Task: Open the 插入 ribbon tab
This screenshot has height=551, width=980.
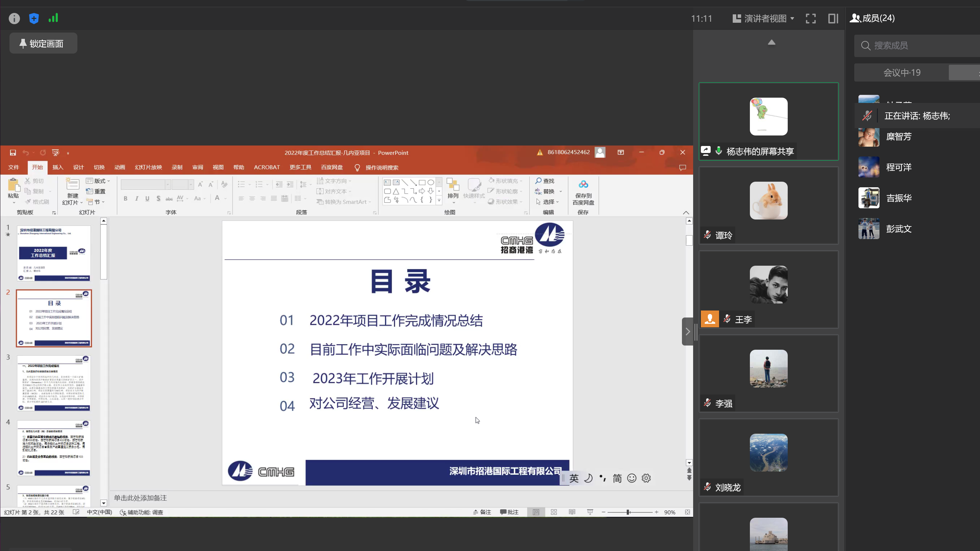Action: coord(58,167)
